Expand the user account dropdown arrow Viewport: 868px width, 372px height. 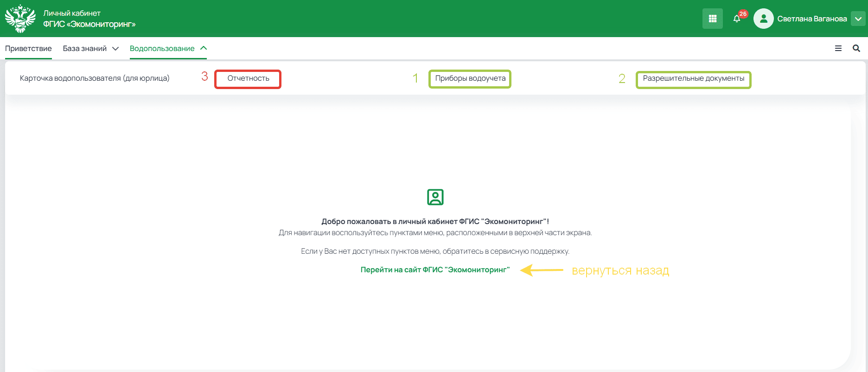click(858, 19)
